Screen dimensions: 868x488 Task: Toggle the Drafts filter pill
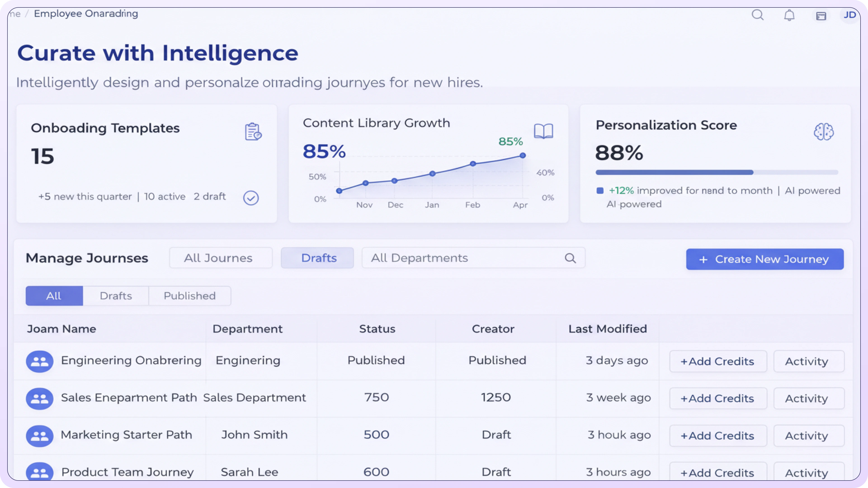(317, 258)
